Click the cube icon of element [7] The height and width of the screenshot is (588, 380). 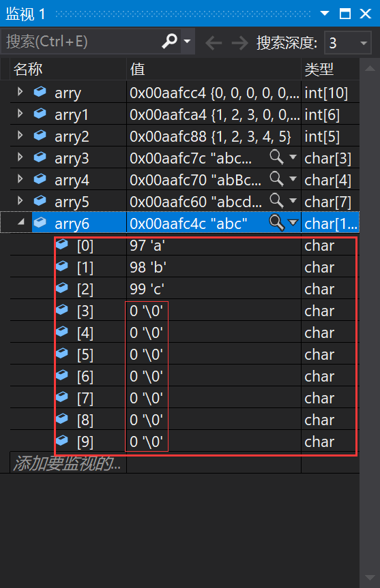(62, 397)
